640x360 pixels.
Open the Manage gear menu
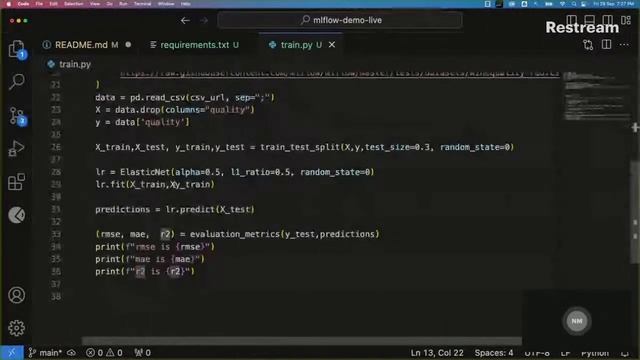click(16, 328)
